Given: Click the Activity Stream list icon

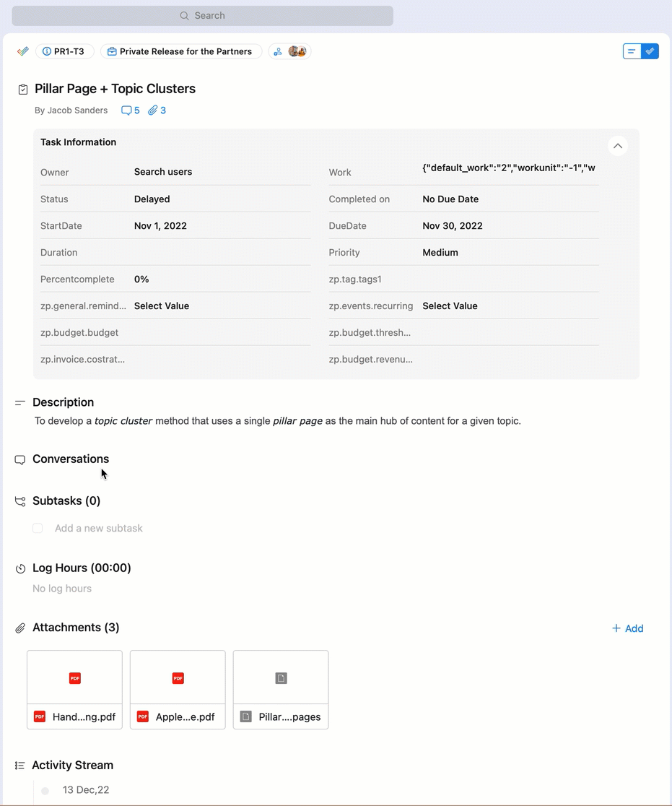Looking at the screenshot, I should 20,766.
